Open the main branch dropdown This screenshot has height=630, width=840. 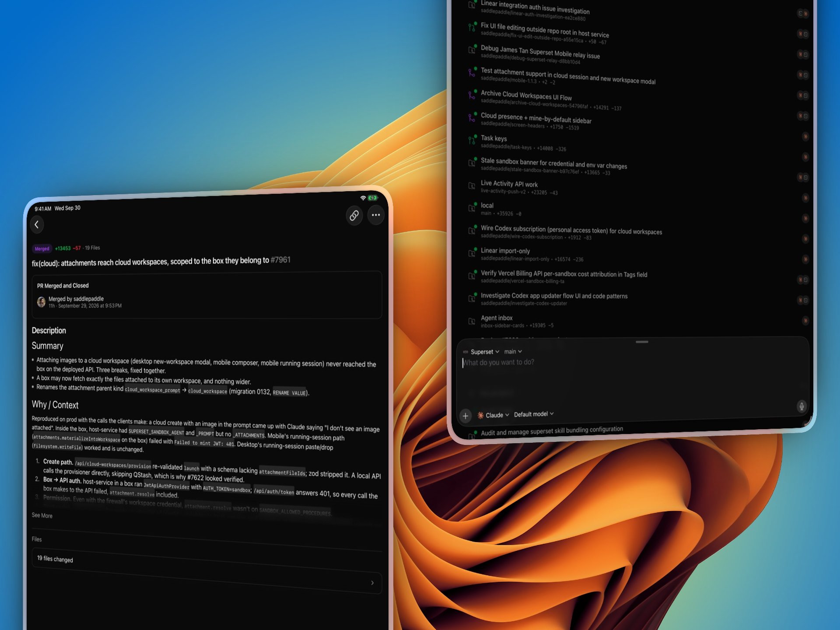[513, 351]
